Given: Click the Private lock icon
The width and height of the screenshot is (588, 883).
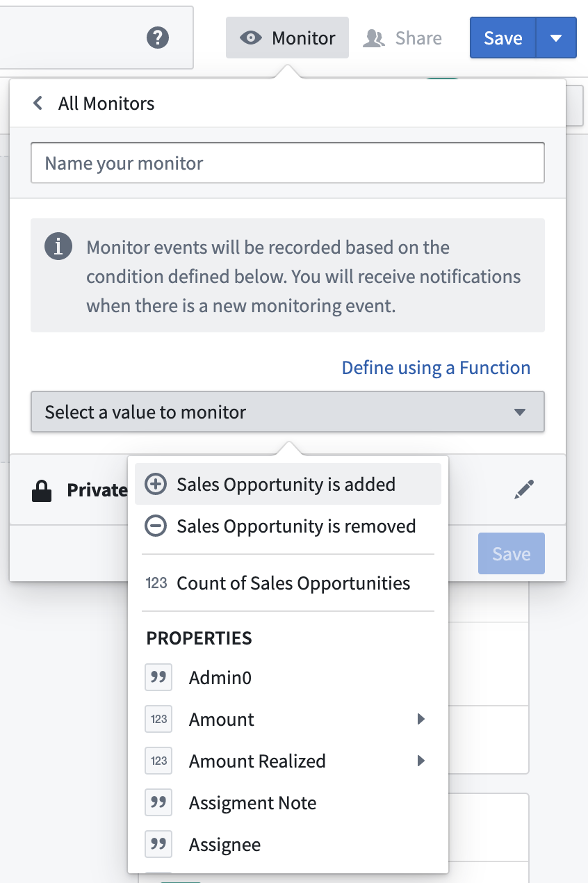Looking at the screenshot, I should [42, 491].
